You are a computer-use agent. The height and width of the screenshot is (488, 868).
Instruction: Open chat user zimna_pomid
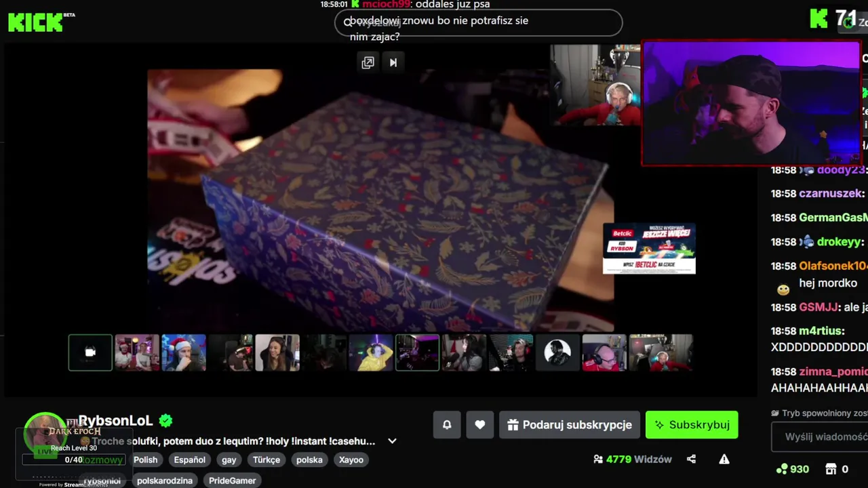coord(833,372)
